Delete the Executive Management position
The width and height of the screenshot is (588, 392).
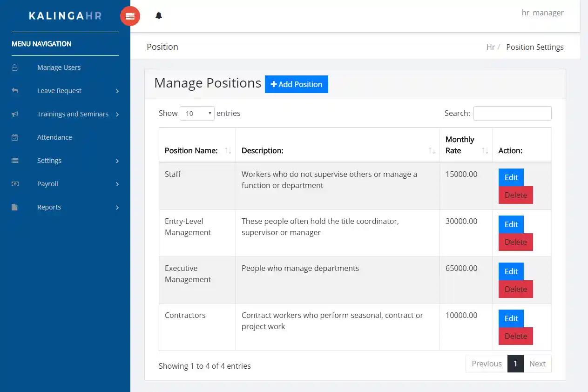pyautogui.click(x=516, y=289)
